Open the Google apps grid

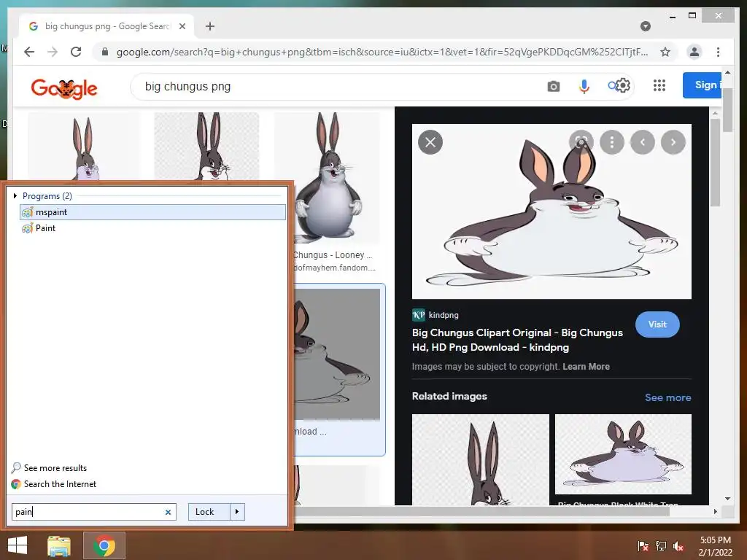point(659,86)
